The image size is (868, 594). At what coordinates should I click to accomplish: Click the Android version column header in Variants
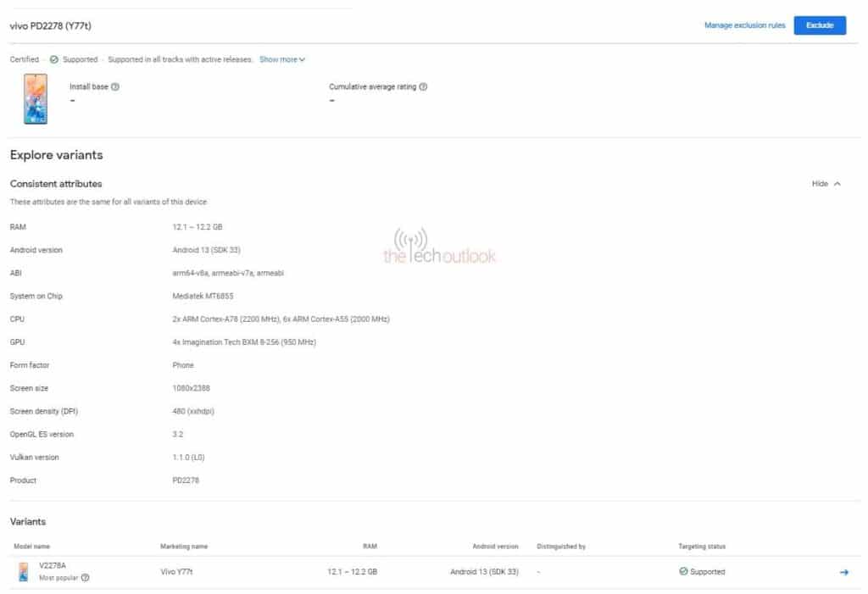[495, 547]
